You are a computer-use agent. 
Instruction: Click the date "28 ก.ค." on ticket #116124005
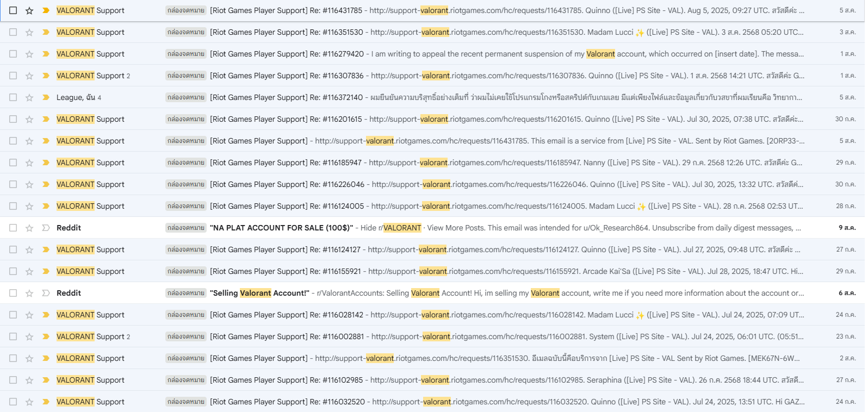coord(846,206)
